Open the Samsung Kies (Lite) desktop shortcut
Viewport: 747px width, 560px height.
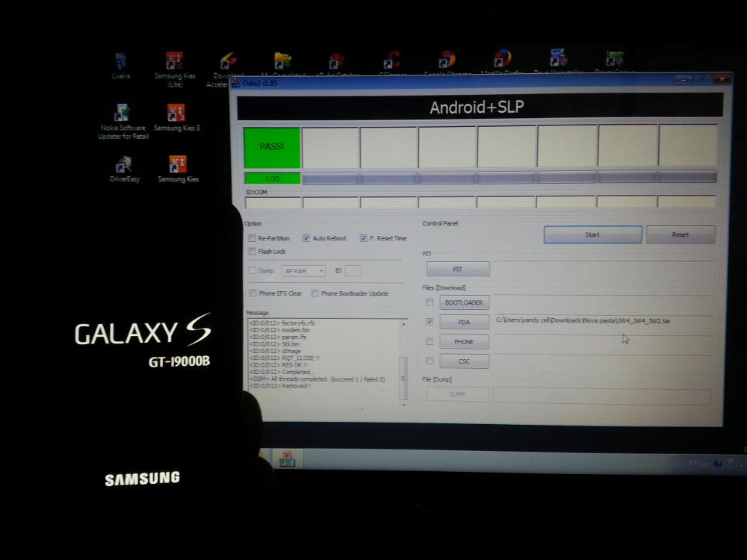point(174,69)
